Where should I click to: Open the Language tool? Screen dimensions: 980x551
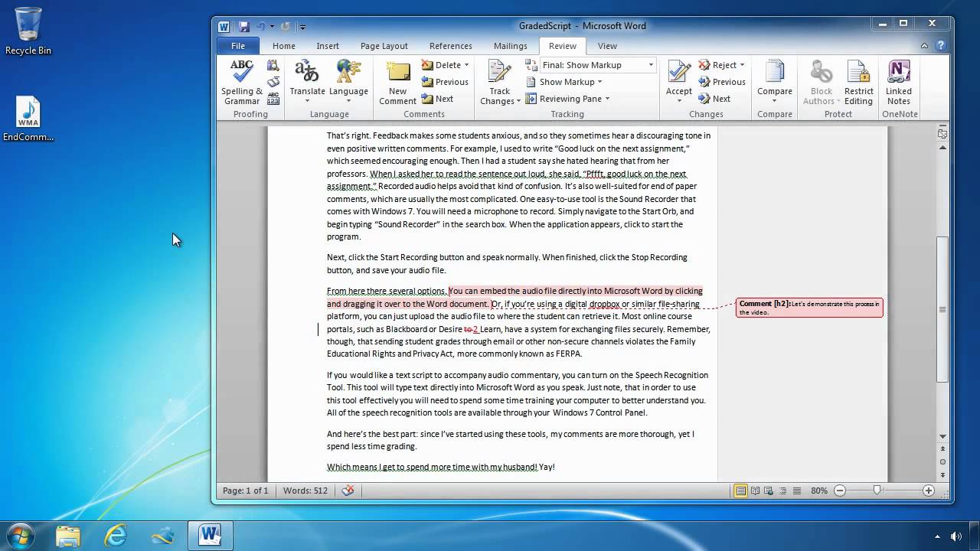348,82
